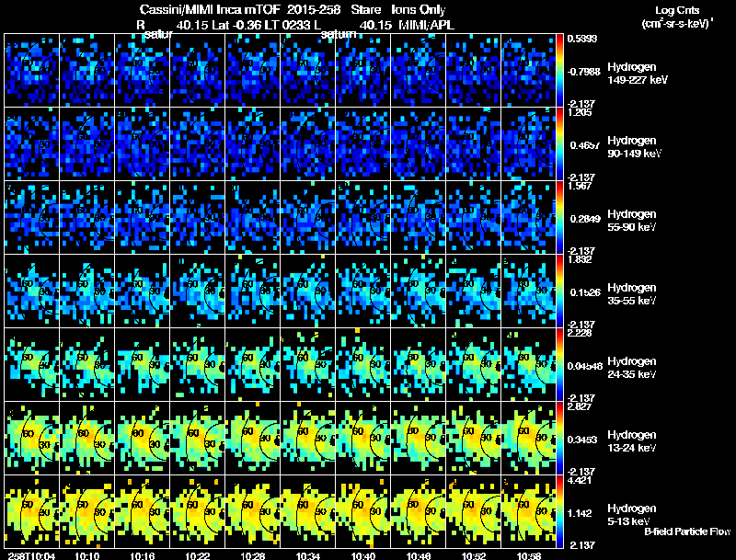This screenshot has width=736, height=560.
Task: Click the 1.205 color scale value
Action: (580, 112)
